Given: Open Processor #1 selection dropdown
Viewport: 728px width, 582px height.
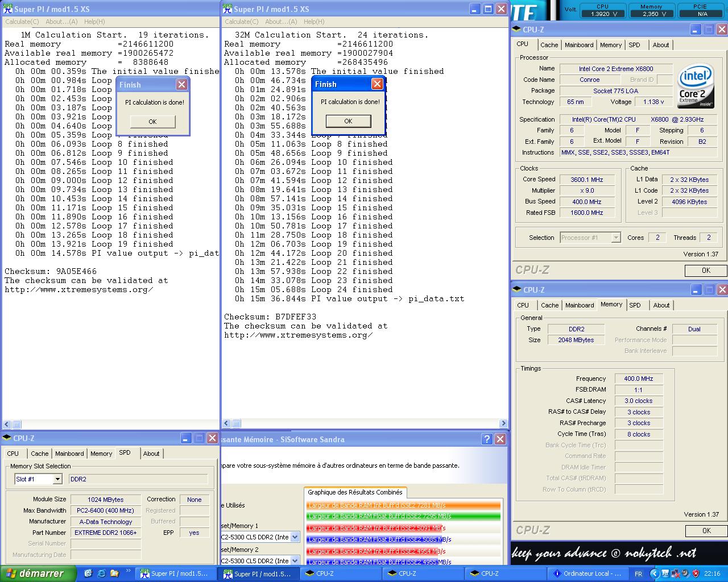Looking at the screenshot, I should pos(616,238).
